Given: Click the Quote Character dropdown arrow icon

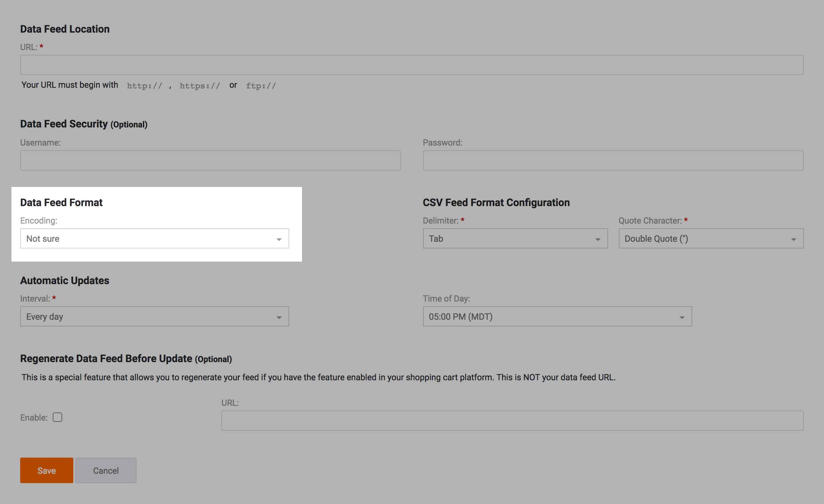Looking at the screenshot, I should pyautogui.click(x=793, y=239).
